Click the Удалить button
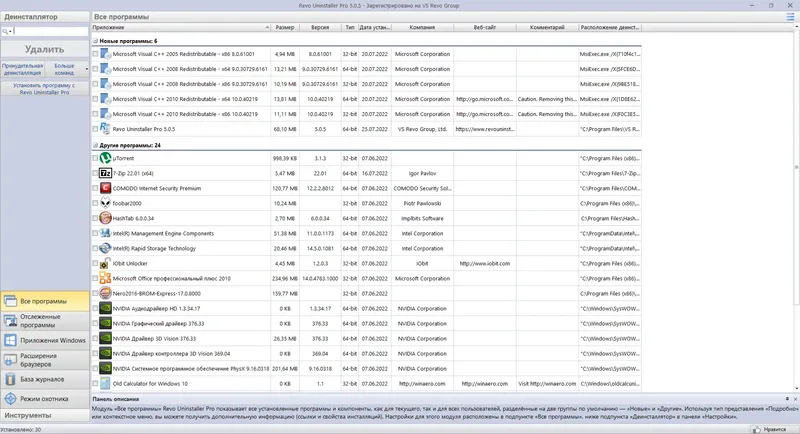 coord(45,49)
